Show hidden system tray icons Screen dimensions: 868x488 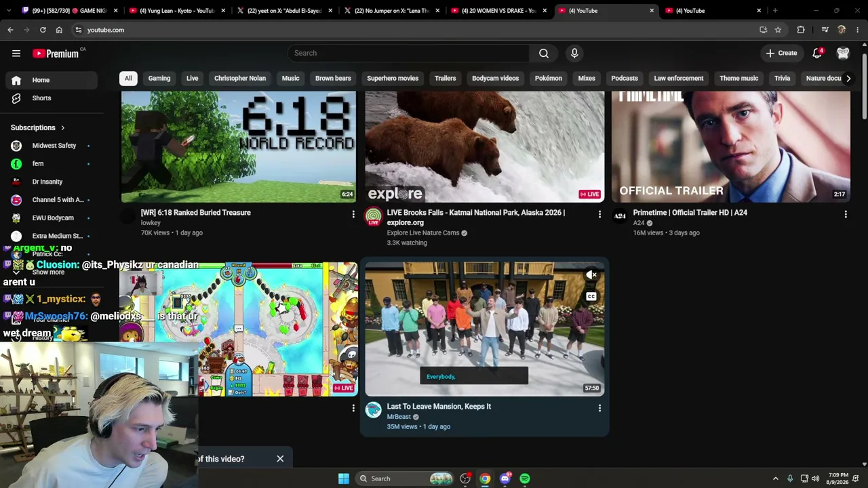pyautogui.click(x=776, y=479)
